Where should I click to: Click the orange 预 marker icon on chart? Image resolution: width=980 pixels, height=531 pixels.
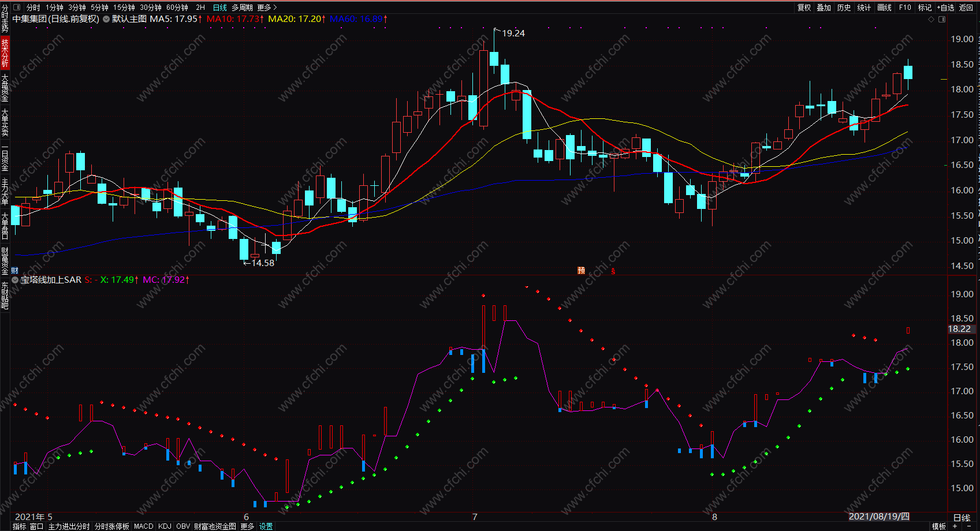pyautogui.click(x=582, y=270)
